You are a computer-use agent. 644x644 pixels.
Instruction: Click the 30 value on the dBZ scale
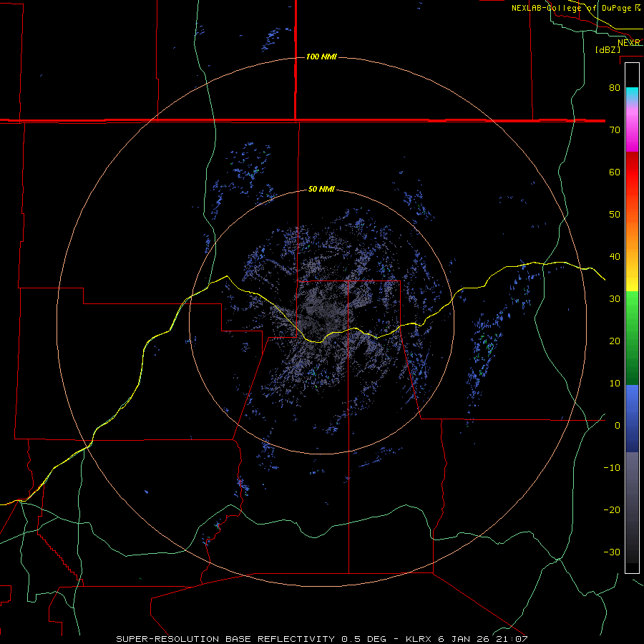tap(615, 299)
